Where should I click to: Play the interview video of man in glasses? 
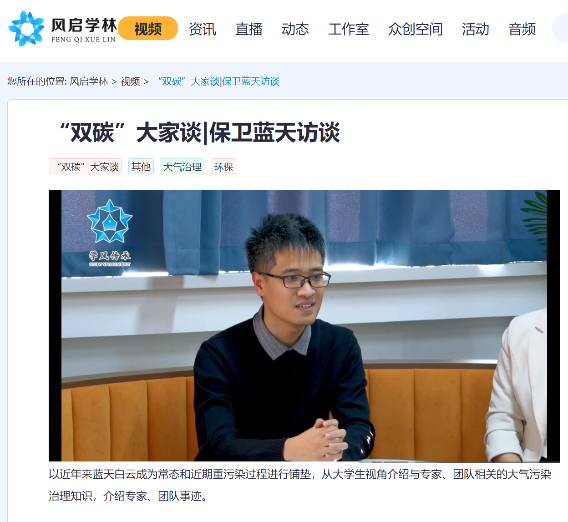pos(304,326)
